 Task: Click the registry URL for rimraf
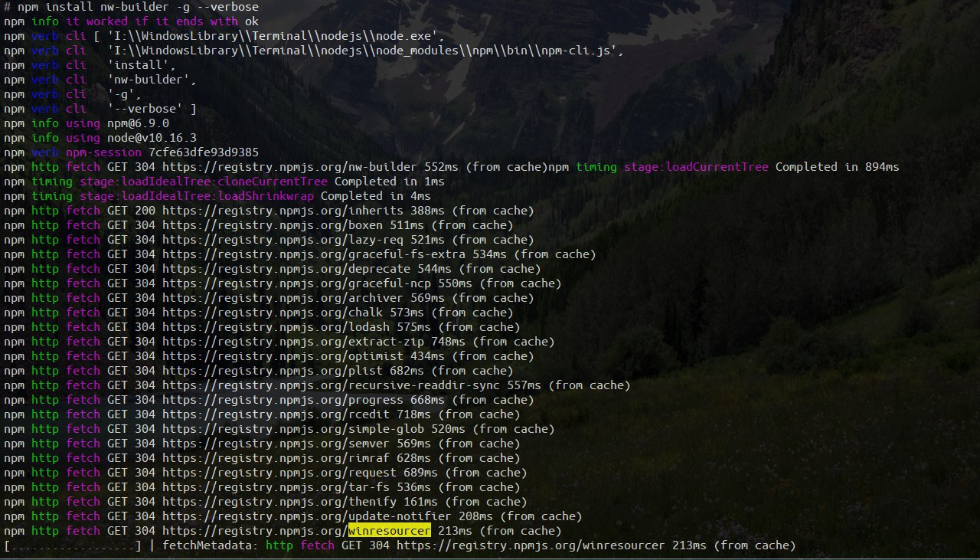tap(276, 458)
